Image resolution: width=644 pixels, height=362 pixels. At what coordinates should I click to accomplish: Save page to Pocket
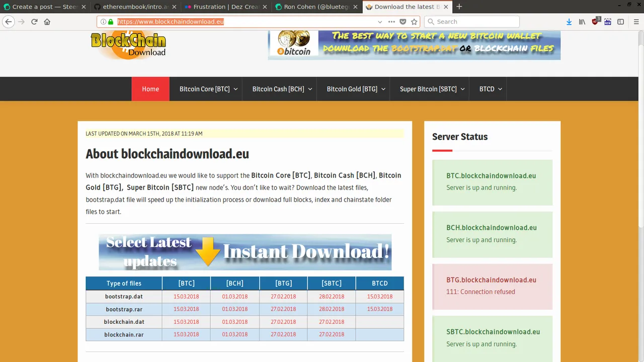tap(403, 22)
